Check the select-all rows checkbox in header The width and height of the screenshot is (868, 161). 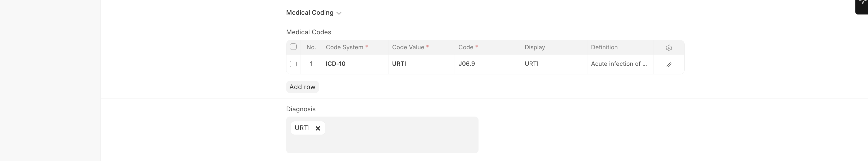(x=293, y=47)
